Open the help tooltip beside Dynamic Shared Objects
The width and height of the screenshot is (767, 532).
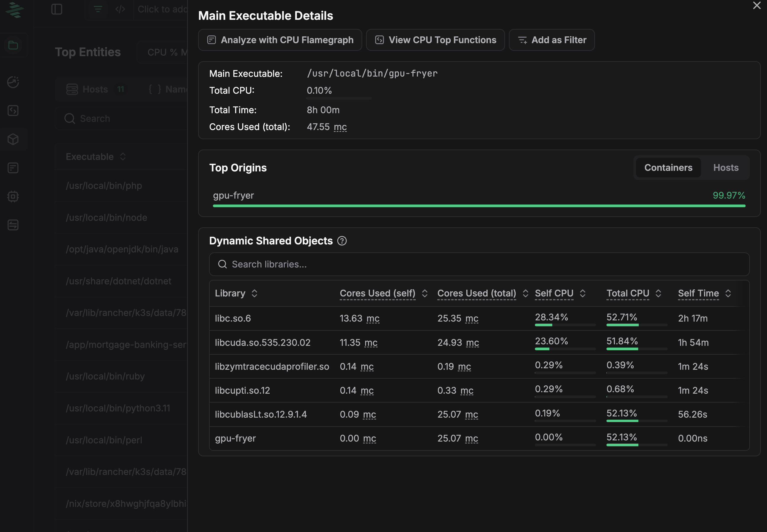click(342, 241)
